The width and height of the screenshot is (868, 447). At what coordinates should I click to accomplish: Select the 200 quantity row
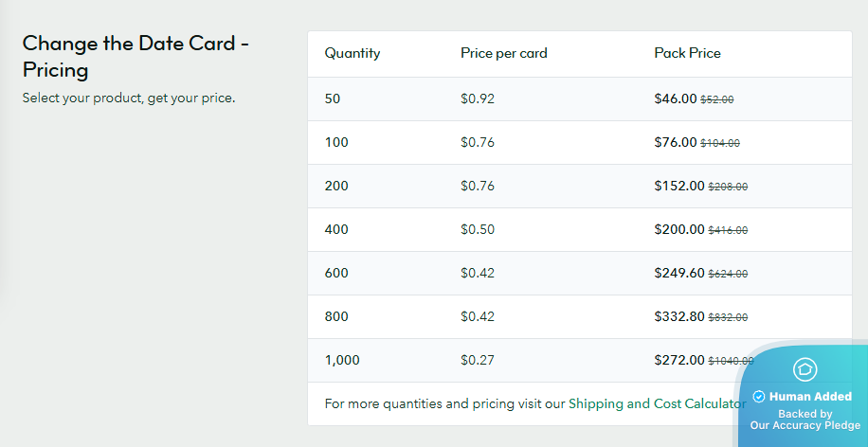pyautogui.click(x=336, y=186)
